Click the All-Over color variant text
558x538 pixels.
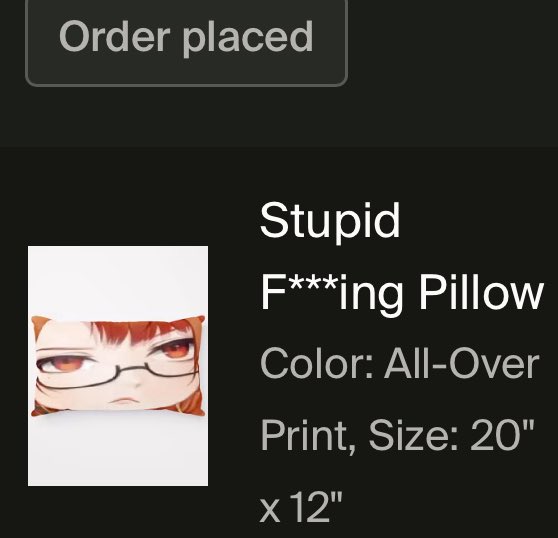462,364
